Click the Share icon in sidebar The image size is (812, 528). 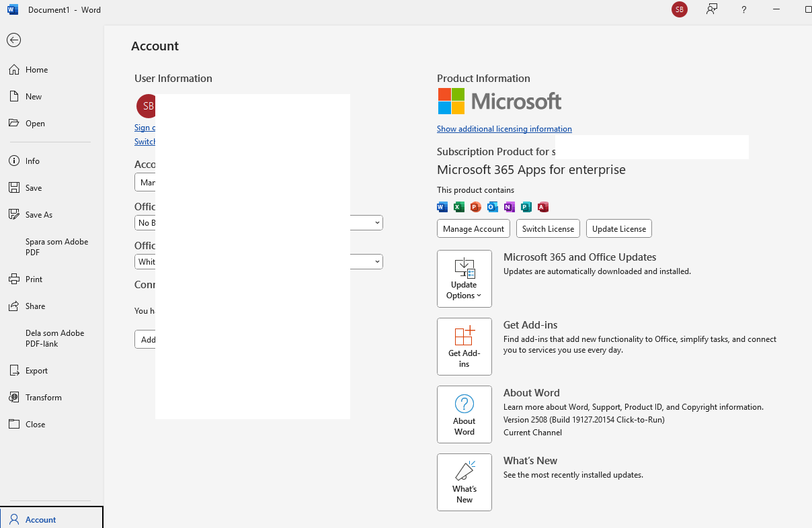13,306
